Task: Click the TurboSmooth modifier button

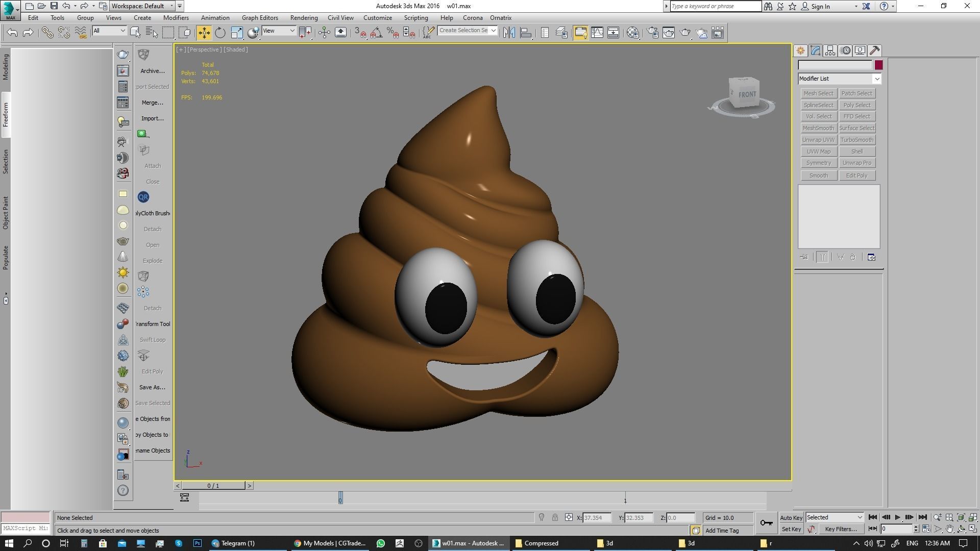Action: (x=857, y=140)
